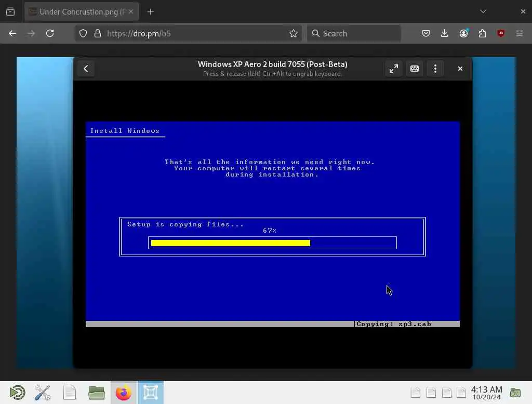Click the 'Install Windows' heading
The image size is (532, 404).
(125, 131)
